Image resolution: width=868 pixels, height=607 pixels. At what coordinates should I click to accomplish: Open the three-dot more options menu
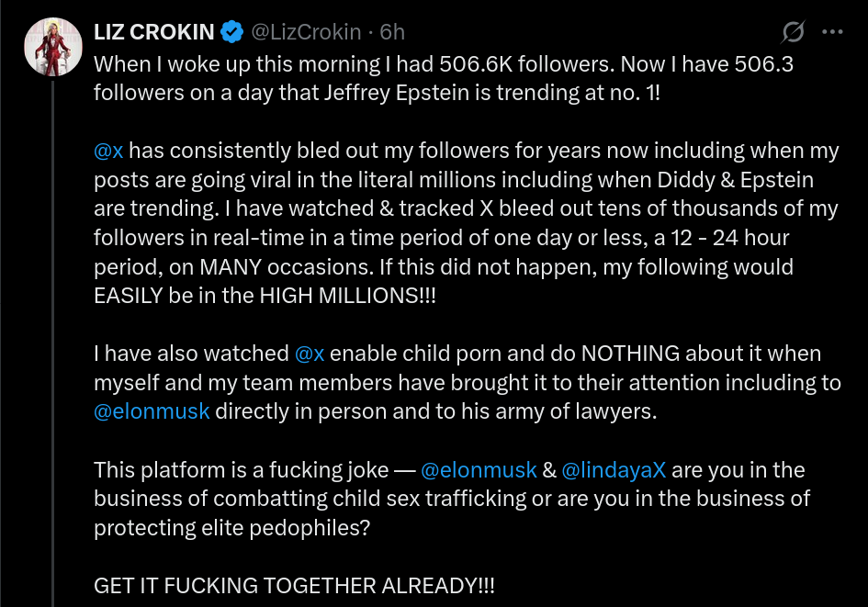click(x=832, y=32)
